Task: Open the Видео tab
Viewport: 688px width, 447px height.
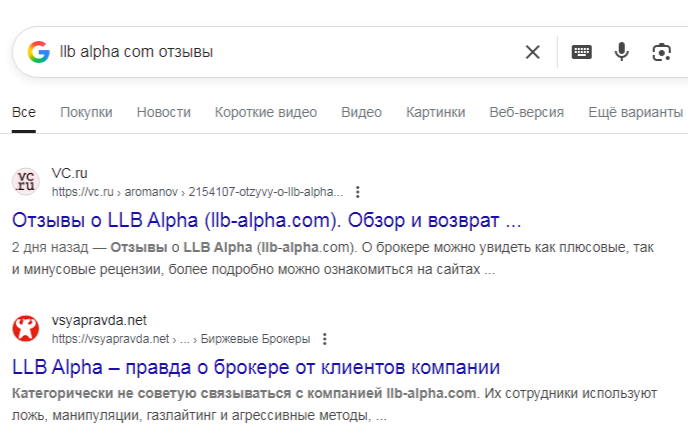Action: pos(362,112)
